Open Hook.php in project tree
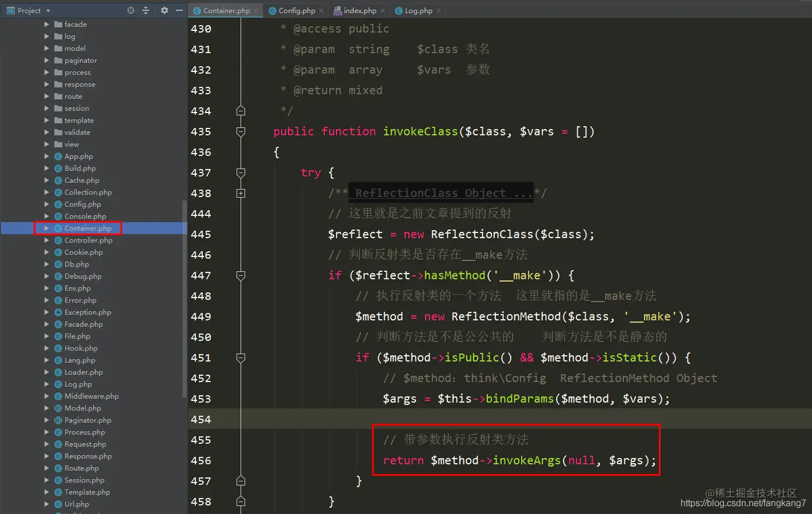The width and height of the screenshot is (812, 514). 81,348
